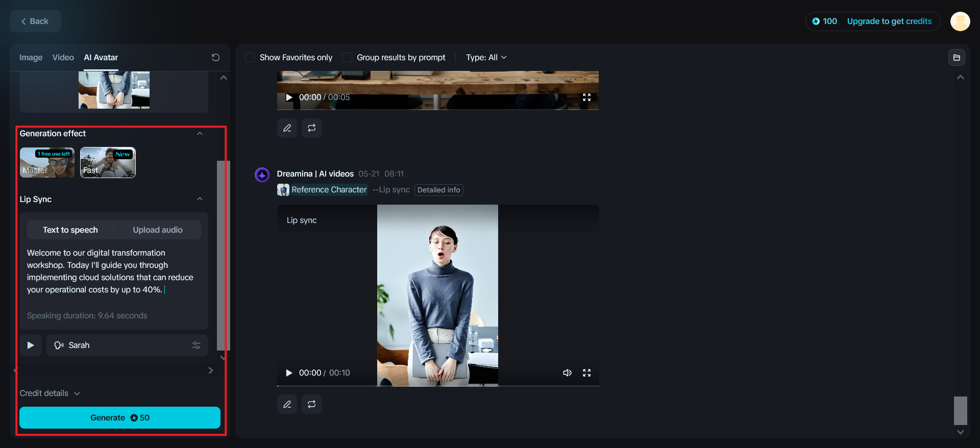
Task: Play the upper 00:05 video
Action: point(289,97)
